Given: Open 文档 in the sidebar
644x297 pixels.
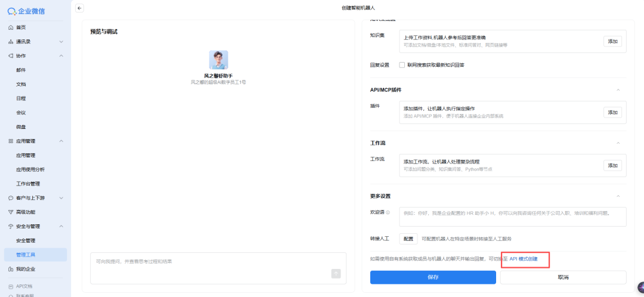Looking at the screenshot, I should tap(21, 84).
